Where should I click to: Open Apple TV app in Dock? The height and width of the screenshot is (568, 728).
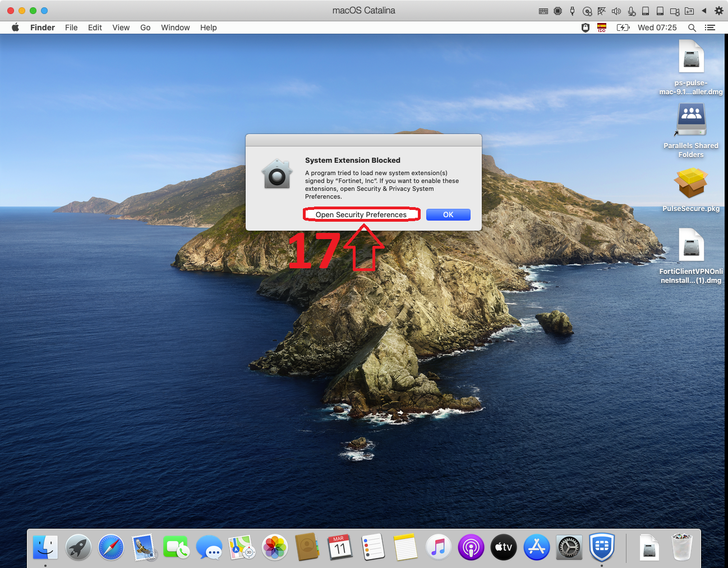coord(504,547)
